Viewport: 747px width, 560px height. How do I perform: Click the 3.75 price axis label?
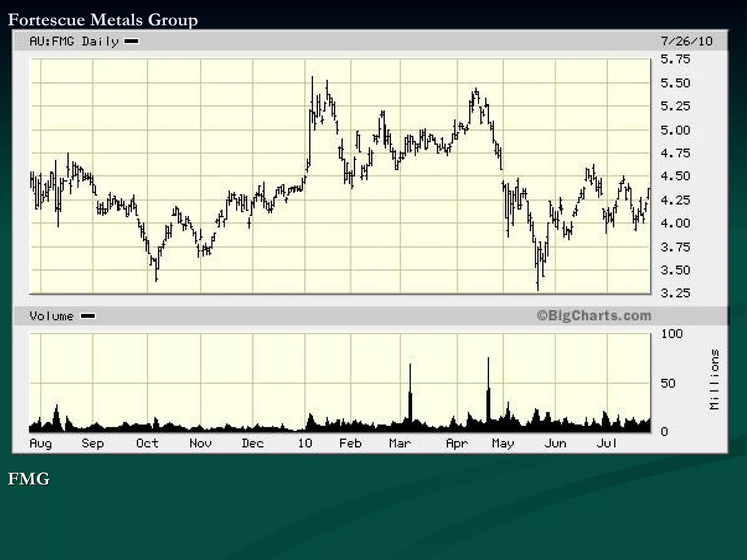[x=676, y=247]
